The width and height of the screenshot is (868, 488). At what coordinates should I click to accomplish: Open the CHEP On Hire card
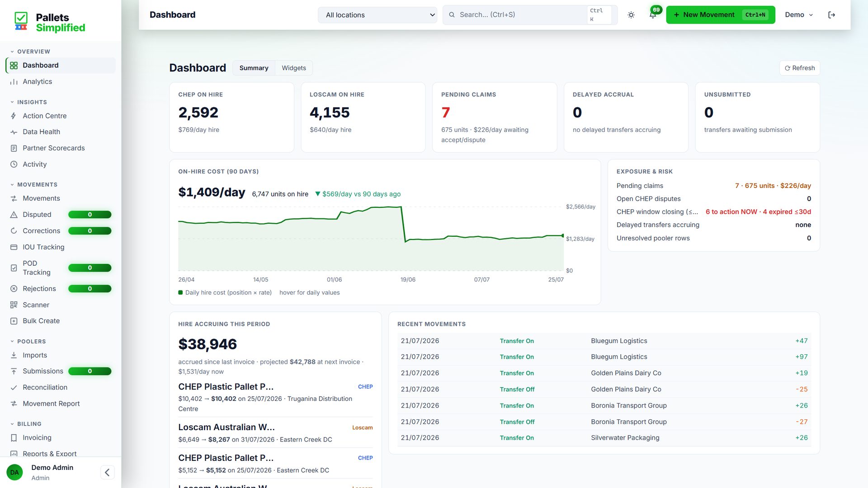[231, 117]
